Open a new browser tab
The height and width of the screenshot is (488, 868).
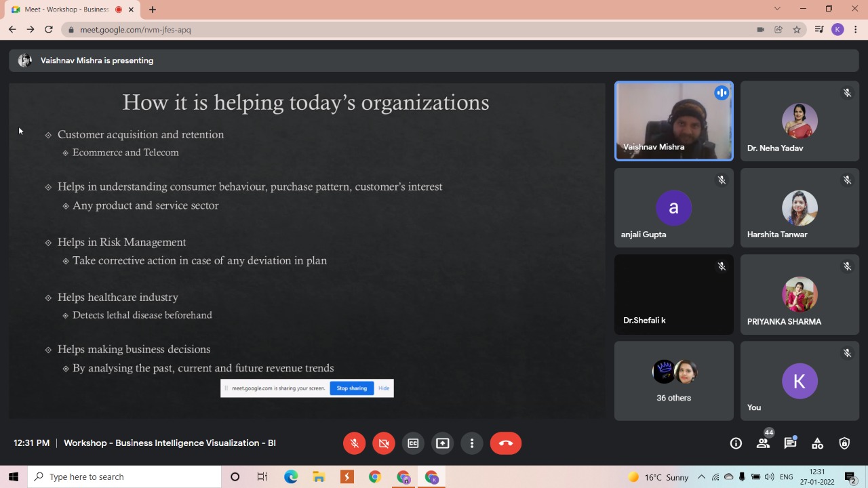click(153, 9)
